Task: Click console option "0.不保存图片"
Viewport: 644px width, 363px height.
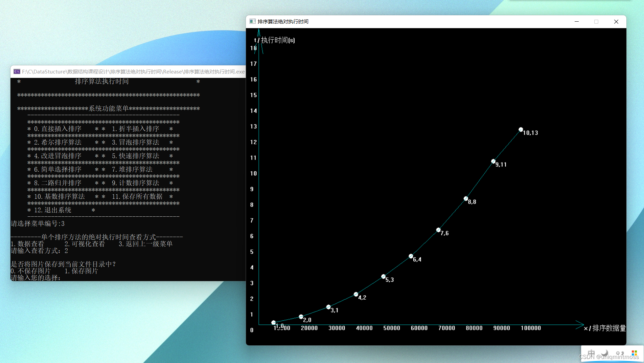Action: pos(31,271)
